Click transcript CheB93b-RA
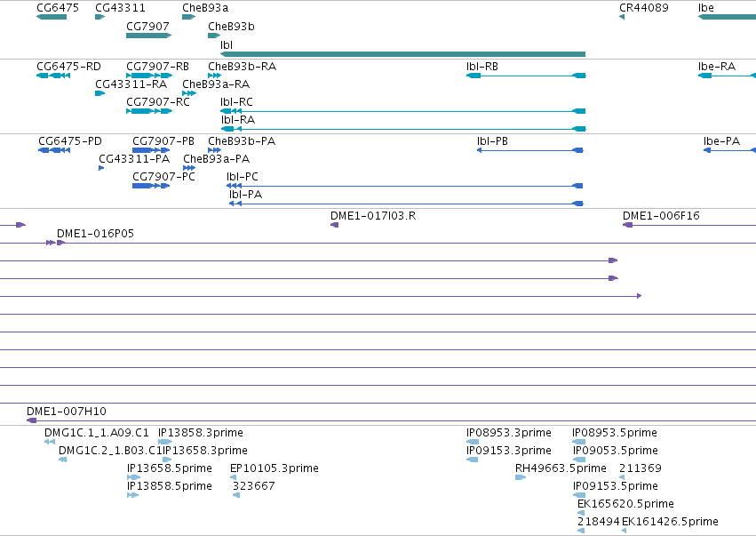Image resolution: width=756 pixels, height=536 pixels. 215,76
